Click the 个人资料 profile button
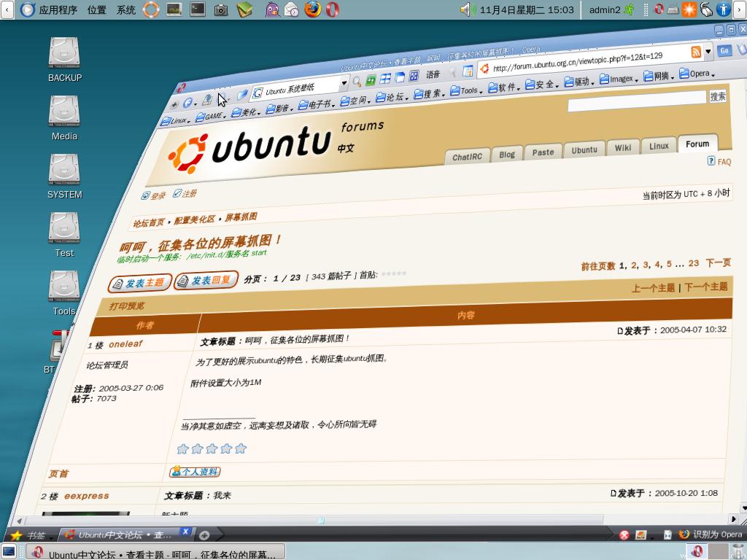The width and height of the screenshot is (747, 560). tap(195, 472)
